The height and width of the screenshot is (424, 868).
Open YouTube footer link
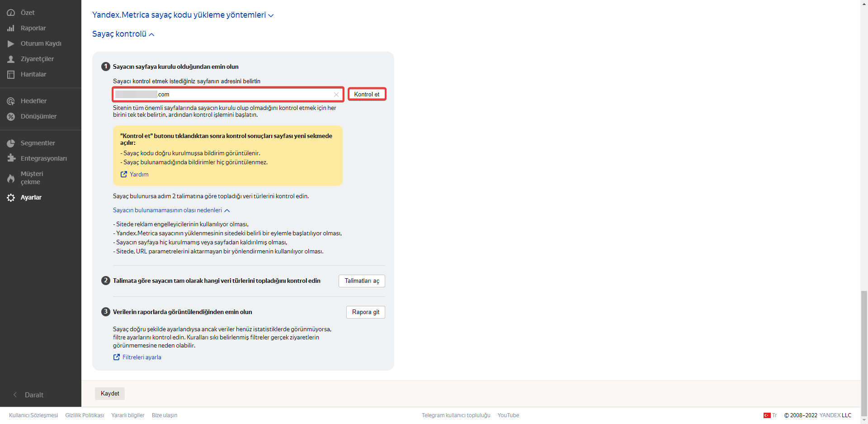tap(508, 415)
